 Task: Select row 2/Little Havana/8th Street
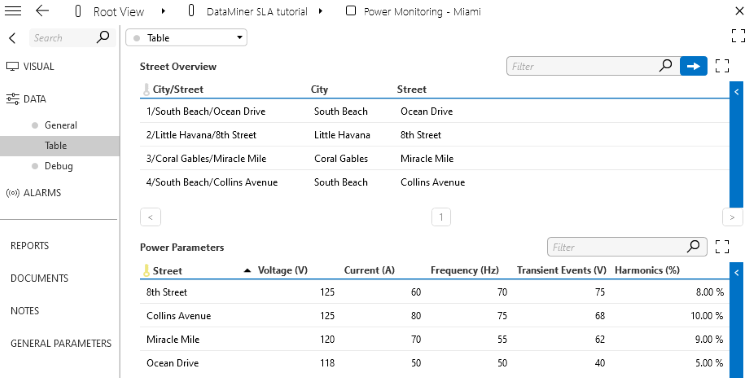[x=434, y=135]
